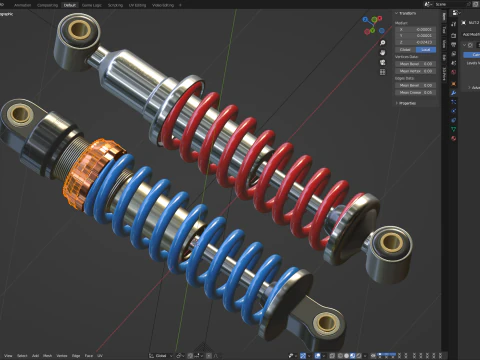Open the Edge menu
Screen dimensions: 480x360
[76, 356]
